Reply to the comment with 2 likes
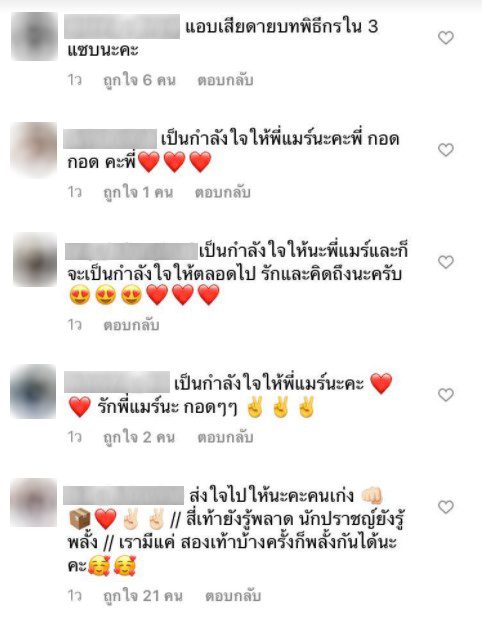Screen dimensions: 482x618 (x=225, y=437)
